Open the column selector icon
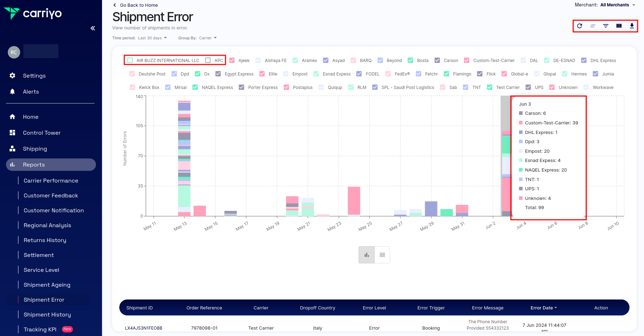Viewport: 644px width, 336px height. click(x=619, y=26)
